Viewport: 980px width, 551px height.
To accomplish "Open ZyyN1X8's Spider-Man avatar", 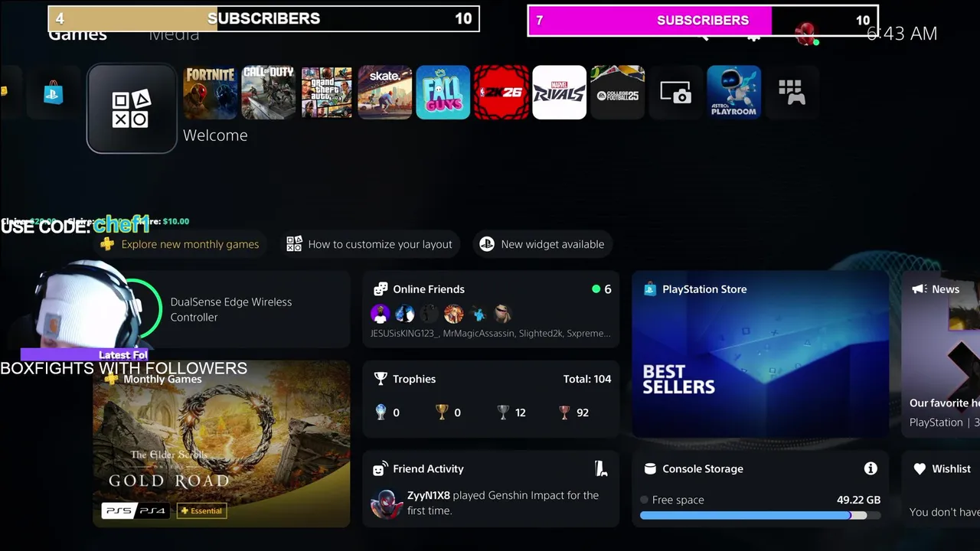I will click(x=387, y=504).
